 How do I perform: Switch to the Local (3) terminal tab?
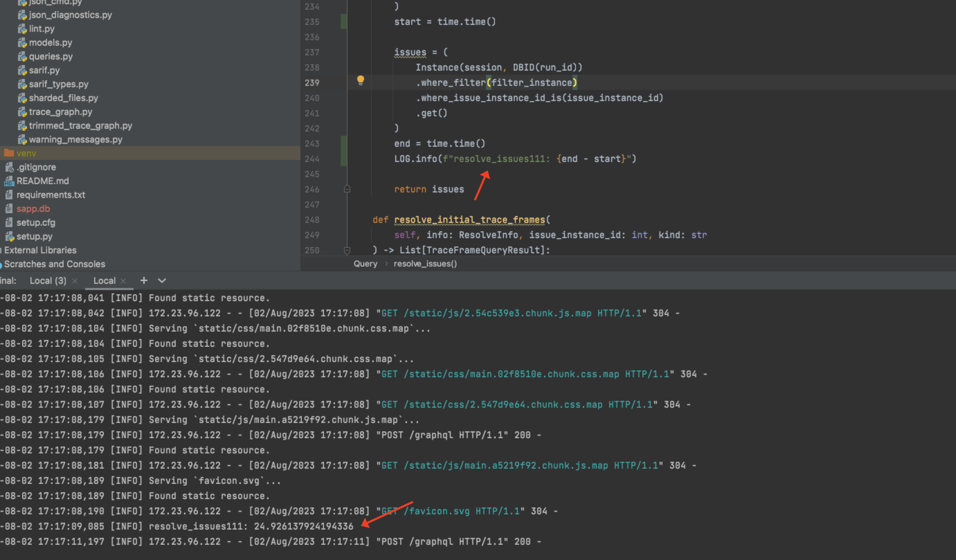pos(48,281)
